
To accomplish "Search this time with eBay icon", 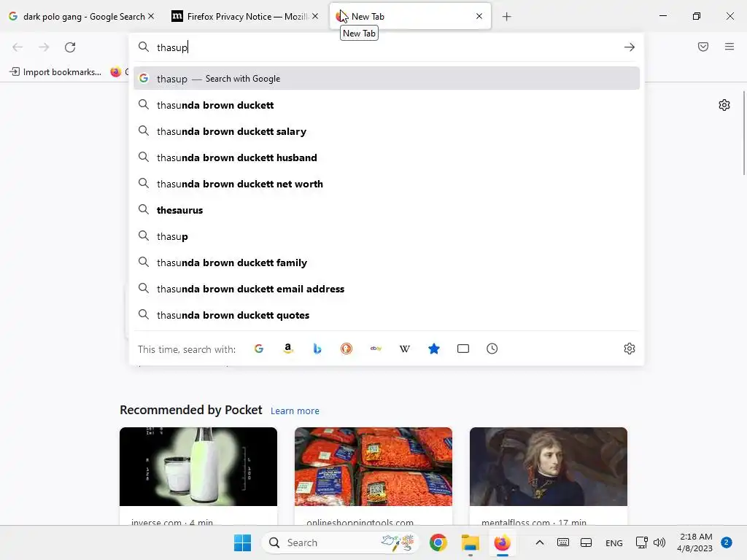I will tap(376, 349).
